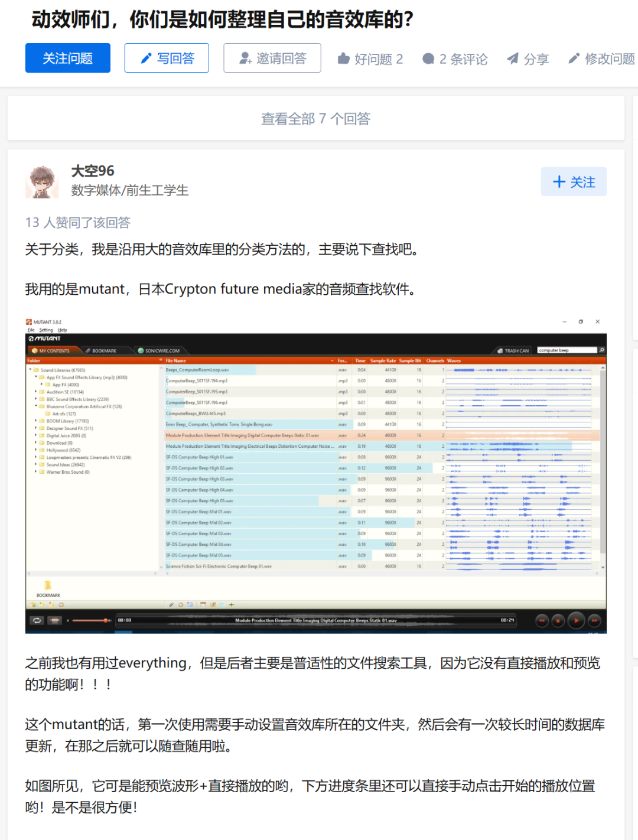Expand the Hollywood (6542) folder

(x=36, y=450)
